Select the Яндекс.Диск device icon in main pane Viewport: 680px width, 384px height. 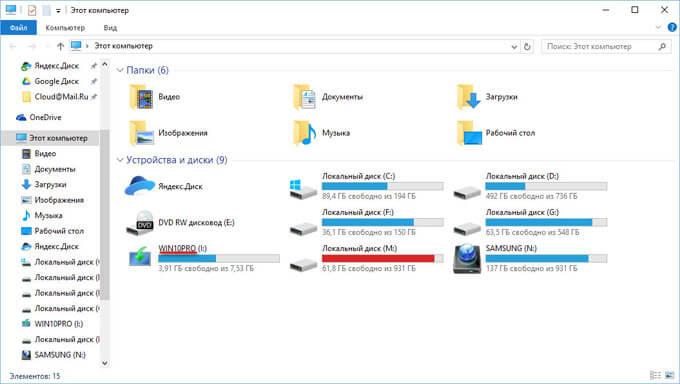click(139, 187)
